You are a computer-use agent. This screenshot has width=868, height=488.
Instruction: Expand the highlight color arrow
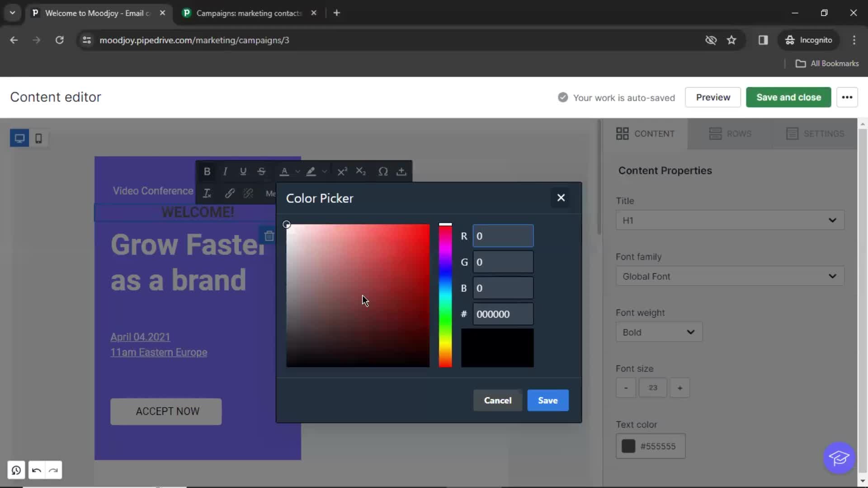click(325, 172)
